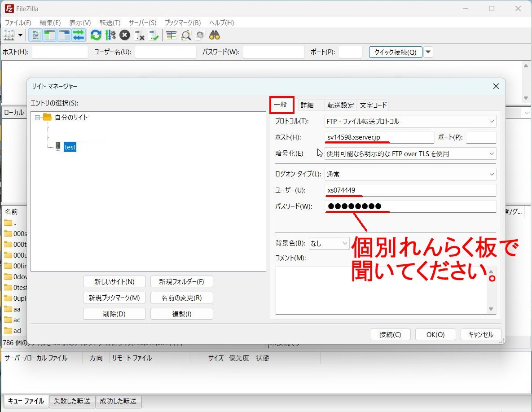Open the 背景色(B) dropdown
The height and width of the screenshot is (412, 532).
pos(329,243)
